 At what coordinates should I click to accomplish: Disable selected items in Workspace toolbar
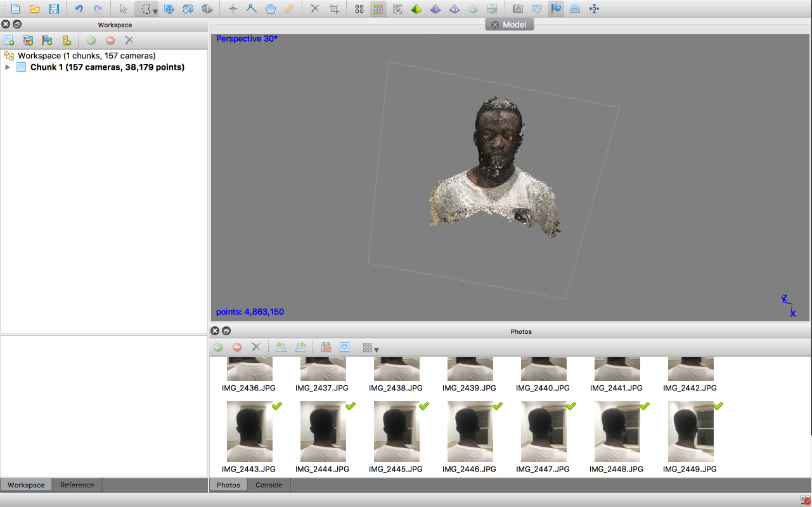pos(110,41)
